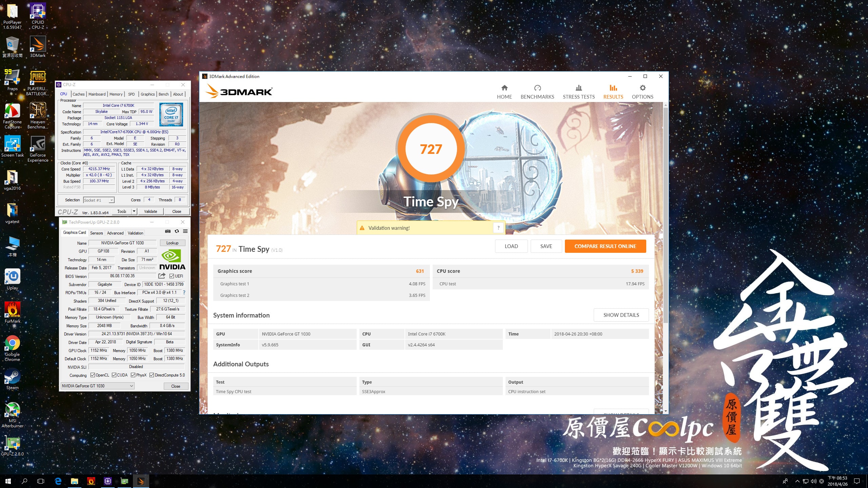Toggle the PhysX checkbox in GPU-Z
868x488 pixels.
coord(133,375)
